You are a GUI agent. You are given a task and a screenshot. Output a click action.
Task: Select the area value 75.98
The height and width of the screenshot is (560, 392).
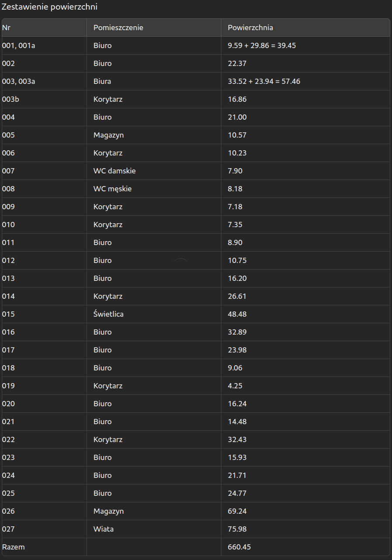[237, 529]
